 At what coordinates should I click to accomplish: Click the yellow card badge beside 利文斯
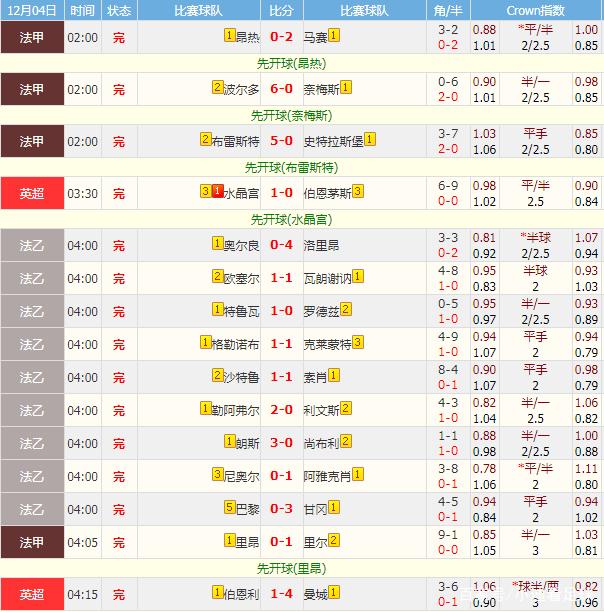pos(346,408)
